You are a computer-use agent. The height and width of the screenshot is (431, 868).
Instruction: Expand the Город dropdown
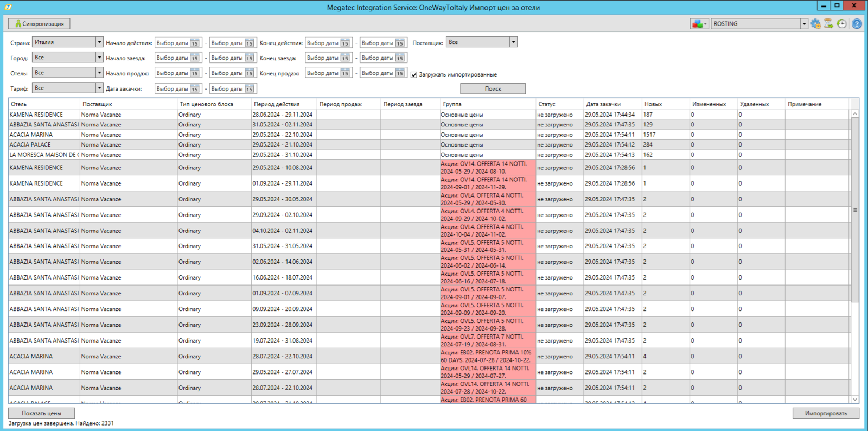coord(99,57)
